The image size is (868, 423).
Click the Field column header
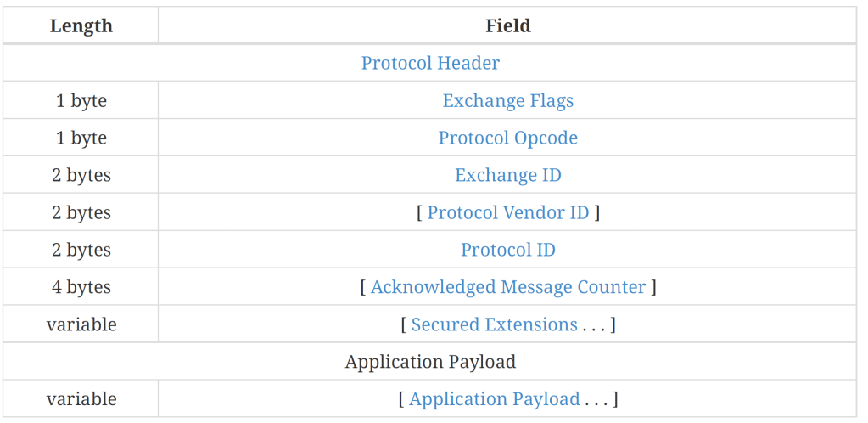(x=507, y=25)
